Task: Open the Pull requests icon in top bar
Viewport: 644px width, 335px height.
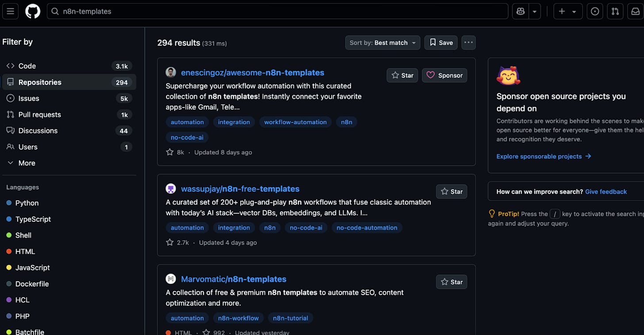Action: pos(615,11)
